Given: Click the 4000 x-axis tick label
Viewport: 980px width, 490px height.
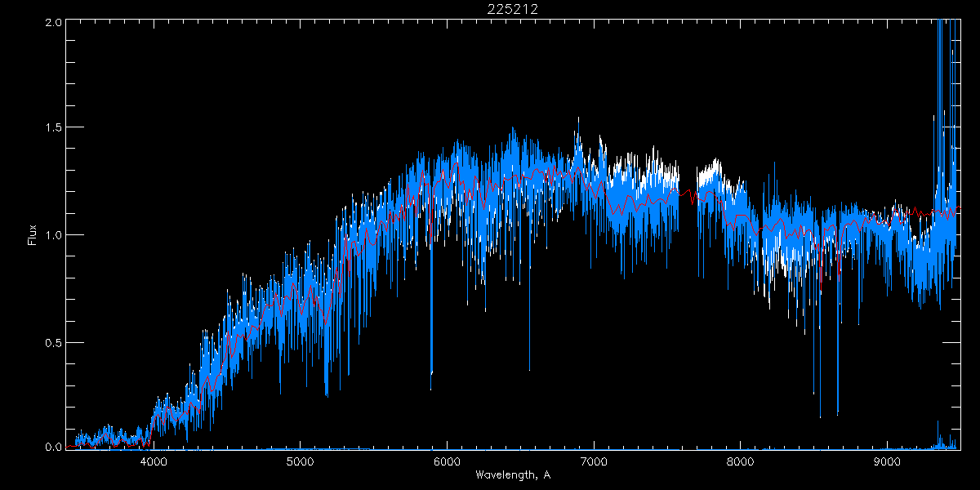Looking at the screenshot, I should click(153, 461).
